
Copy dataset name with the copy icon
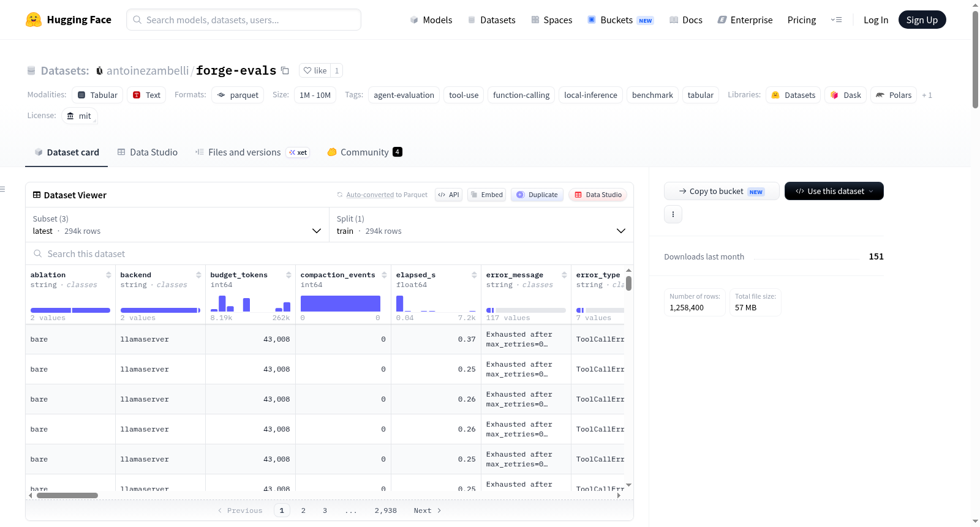click(x=285, y=70)
